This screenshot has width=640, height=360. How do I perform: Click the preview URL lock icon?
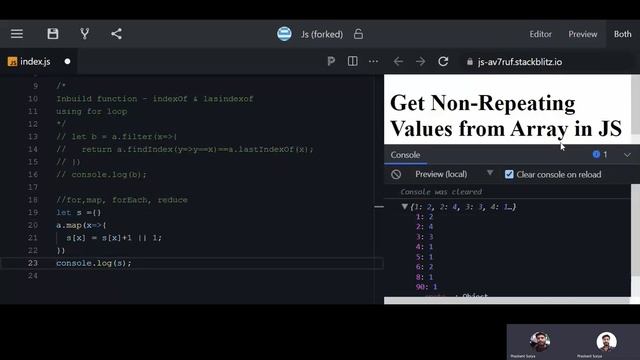[x=470, y=62]
